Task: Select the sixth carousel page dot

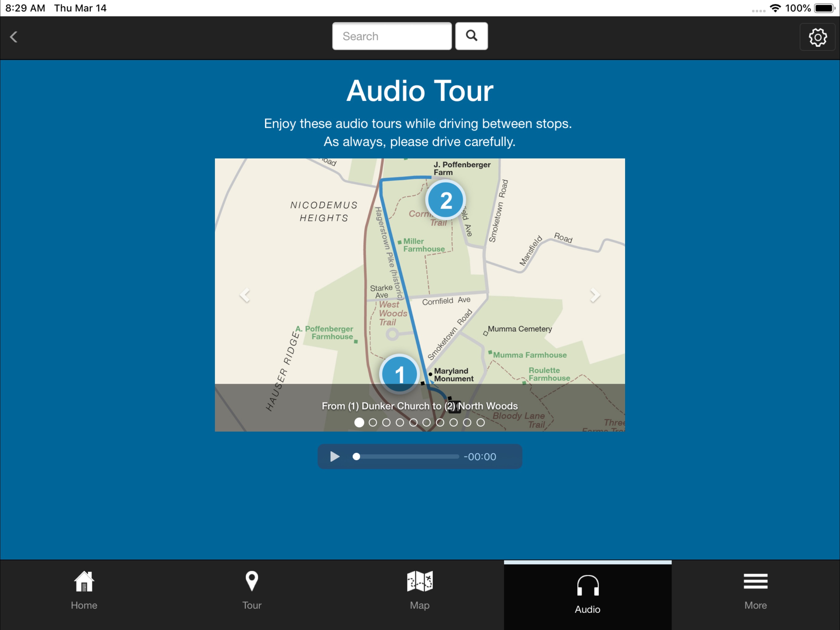Action: [x=426, y=422]
